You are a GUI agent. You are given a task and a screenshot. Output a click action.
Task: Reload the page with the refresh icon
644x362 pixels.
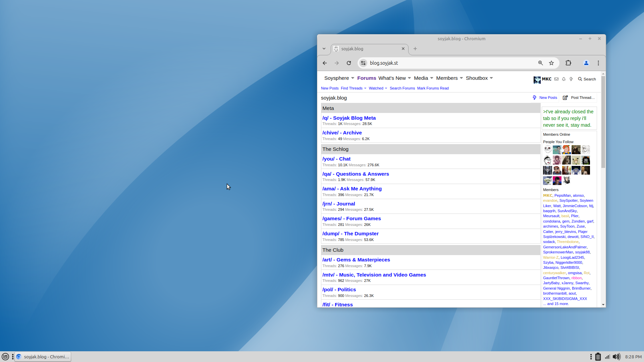[349, 63]
